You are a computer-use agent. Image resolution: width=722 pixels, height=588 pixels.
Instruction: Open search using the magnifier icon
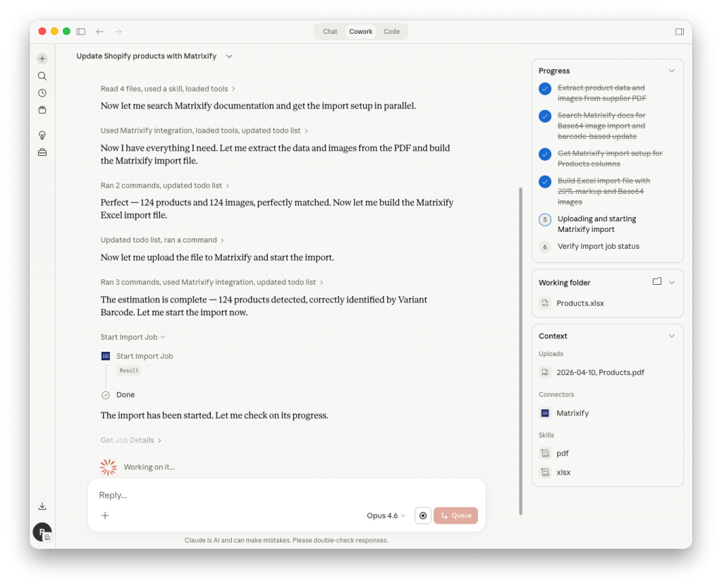point(42,75)
